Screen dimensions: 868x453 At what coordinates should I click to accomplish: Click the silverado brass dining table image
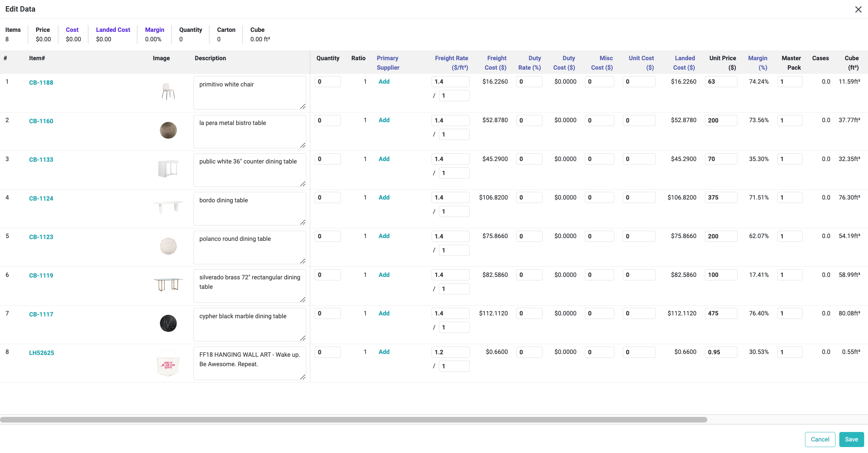pos(168,284)
